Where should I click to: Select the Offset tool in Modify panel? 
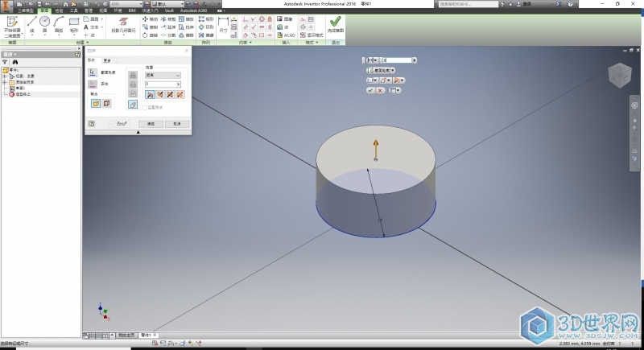point(186,35)
